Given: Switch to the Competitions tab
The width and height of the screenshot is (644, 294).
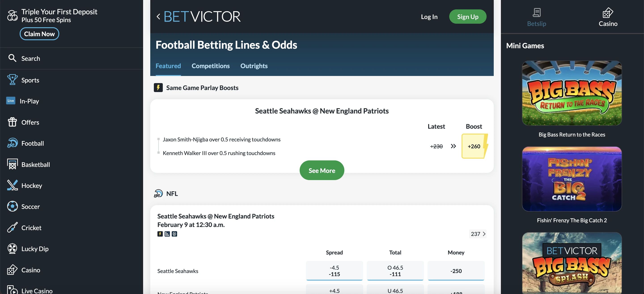Looking at the screenshot, I should 210,66.
